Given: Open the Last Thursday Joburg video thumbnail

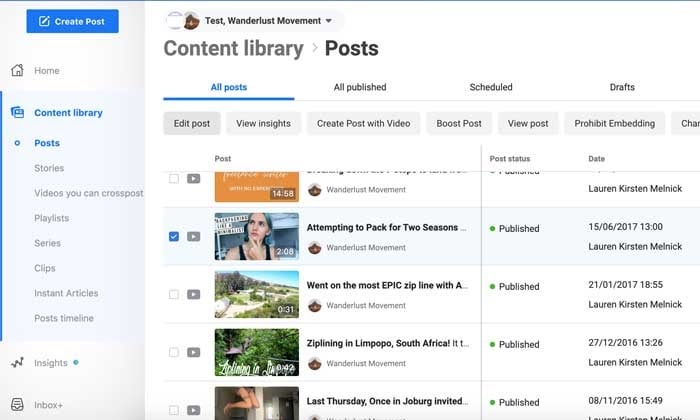Looking at the screenshot, I should [x=257, y=403].
